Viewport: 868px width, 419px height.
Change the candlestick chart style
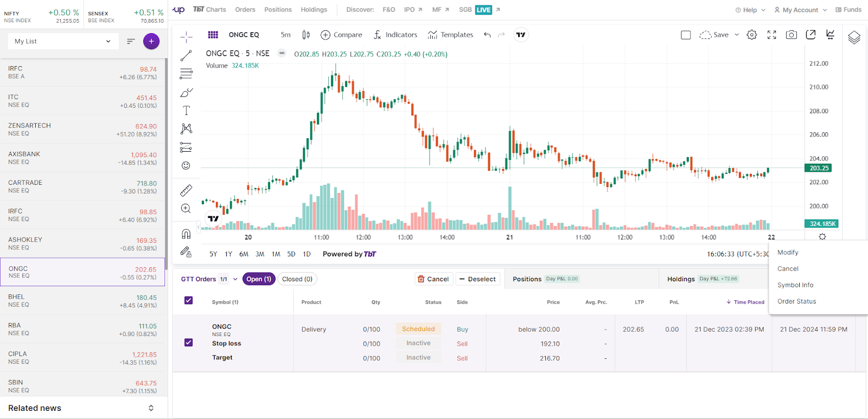point(306,35)
